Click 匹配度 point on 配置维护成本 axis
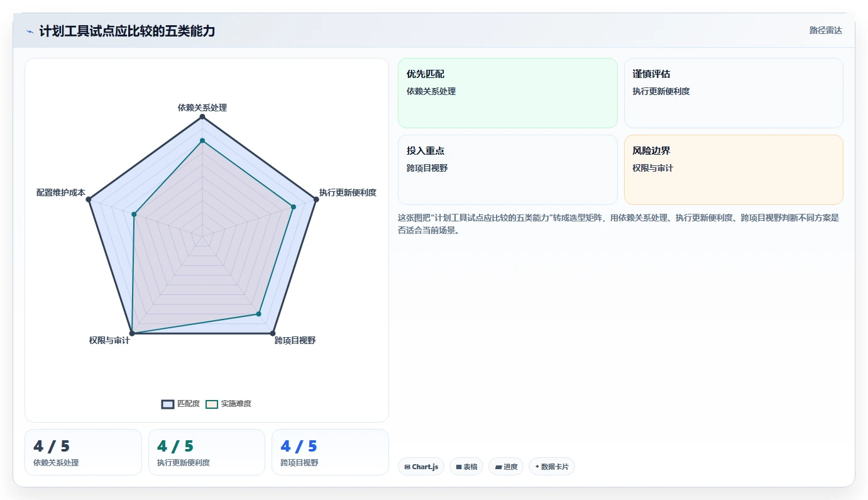The height and width of the screenshot is (500, 868). click(x=89, y=199)
